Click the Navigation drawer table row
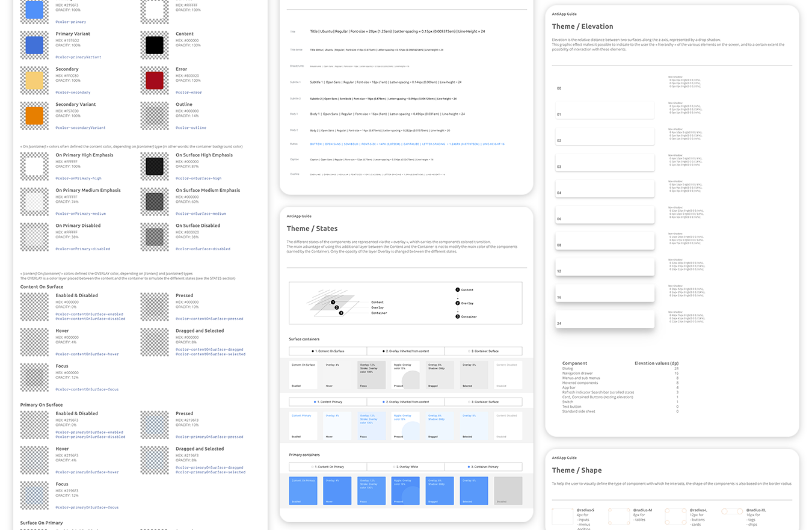 click(620, 373)
